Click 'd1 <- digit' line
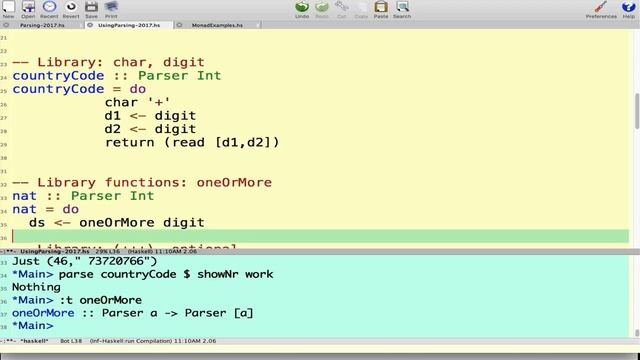 pos(150,116)
